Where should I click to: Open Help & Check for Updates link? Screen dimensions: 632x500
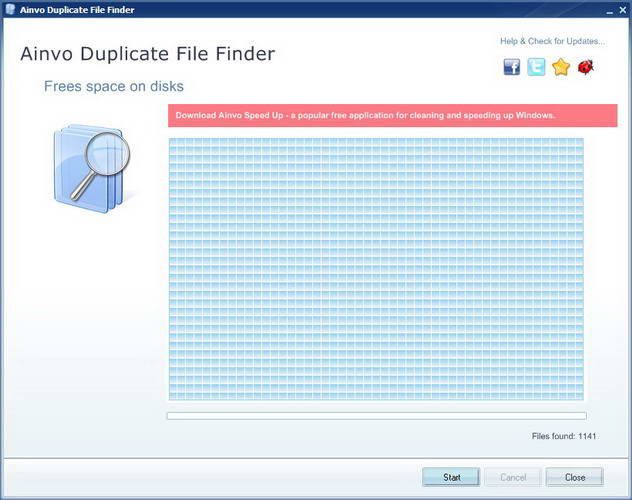(552, 41)
